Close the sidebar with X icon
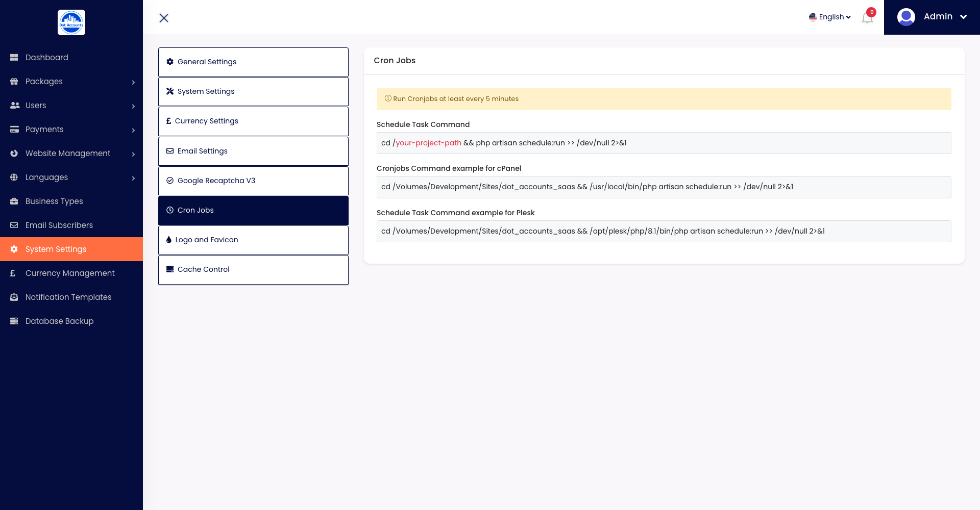The height and width of the screenshot is (510, 980). click(x=164, y=18)
